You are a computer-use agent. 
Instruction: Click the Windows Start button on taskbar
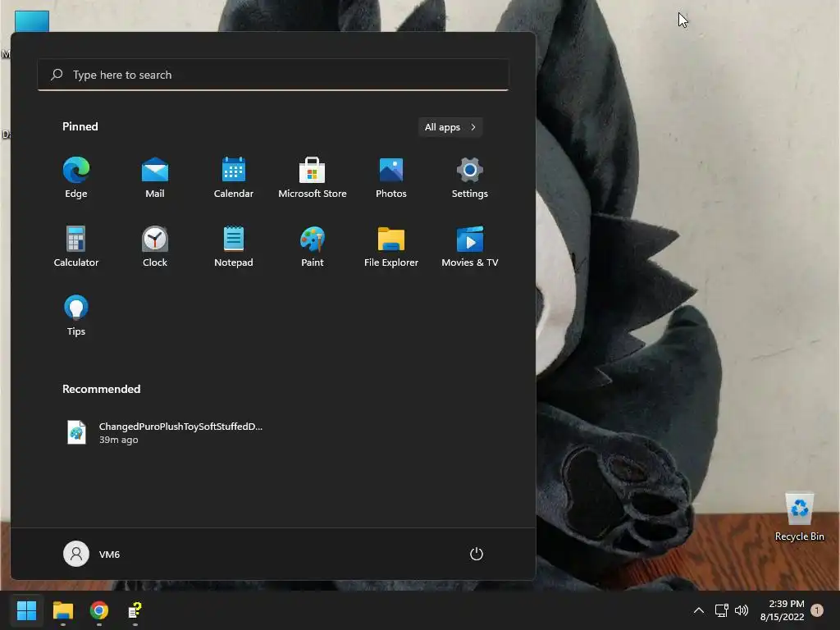tap(26, 610)
